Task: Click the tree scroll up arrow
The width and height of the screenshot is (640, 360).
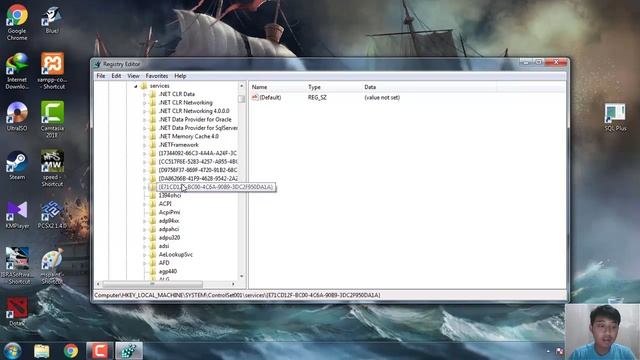Action: click(x=241, y=86)
